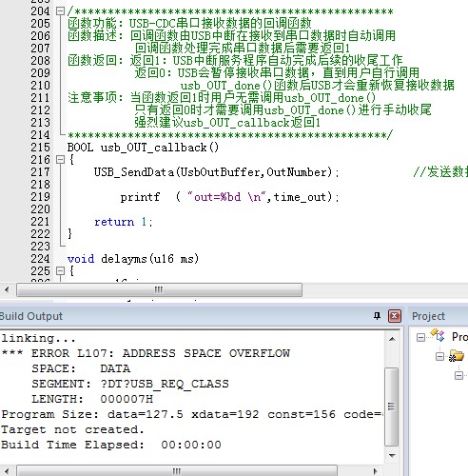Click the 'linking...' output line
This screenshot has width=468, height=476.
point(38,338)
